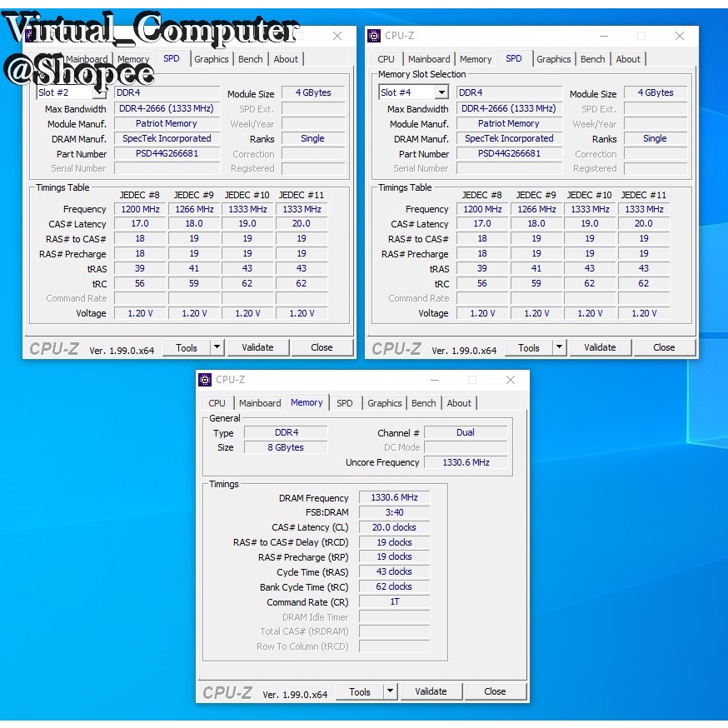Open the SPD tab in the bottom Memory window
Image resolution: width=728 pixels, height=728 pixels.
(x=345, y=403)
